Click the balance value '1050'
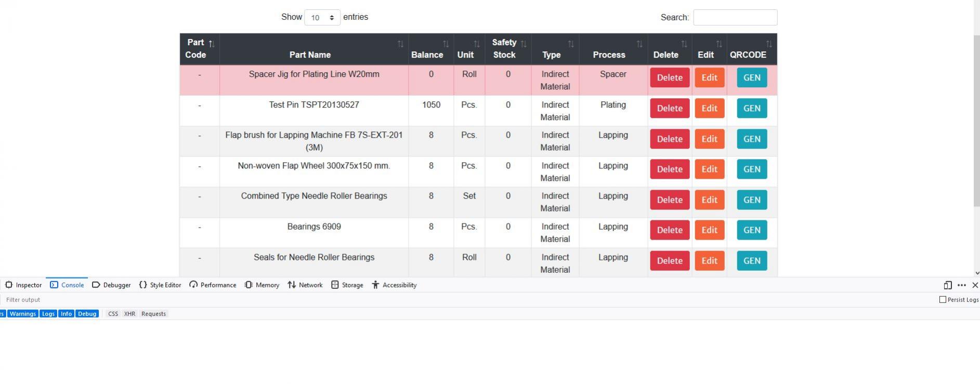 click(x=431, y=105)
